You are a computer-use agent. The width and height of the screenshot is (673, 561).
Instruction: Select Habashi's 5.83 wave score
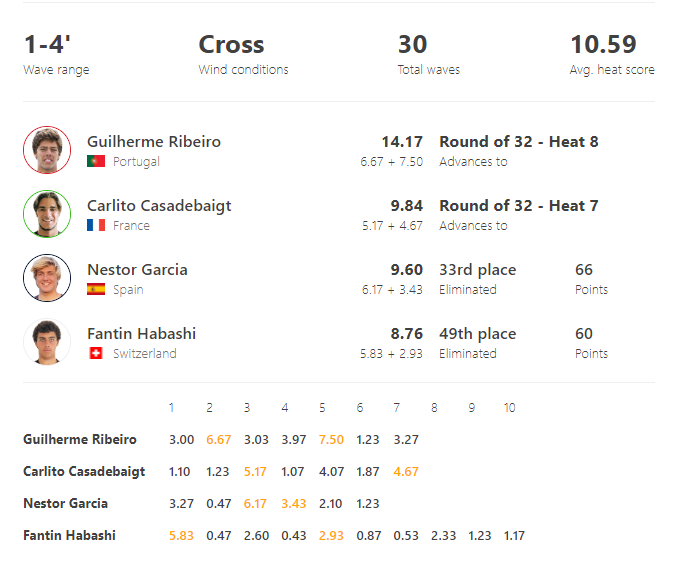point(181,535)
